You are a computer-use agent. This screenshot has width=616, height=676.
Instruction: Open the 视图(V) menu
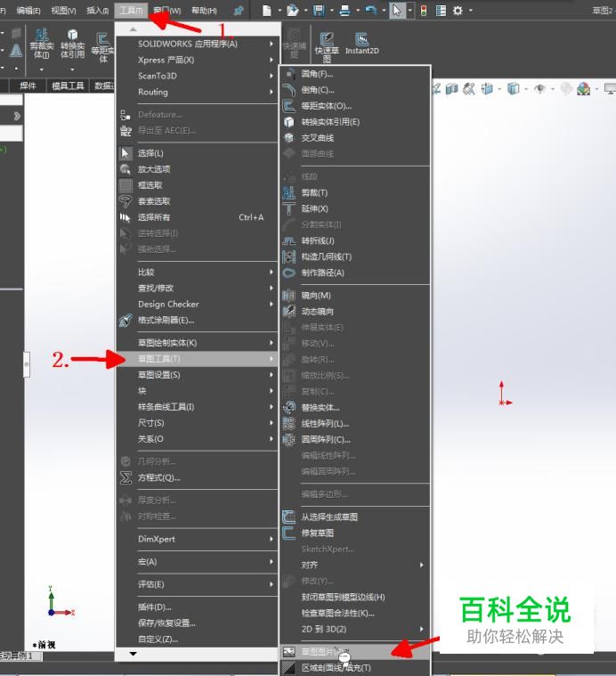[63, 11]
